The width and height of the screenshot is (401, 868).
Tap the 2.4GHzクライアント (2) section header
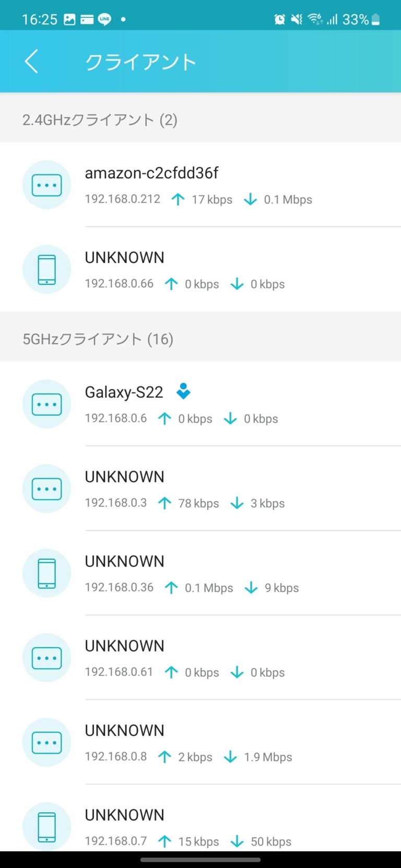click(100, 120)
